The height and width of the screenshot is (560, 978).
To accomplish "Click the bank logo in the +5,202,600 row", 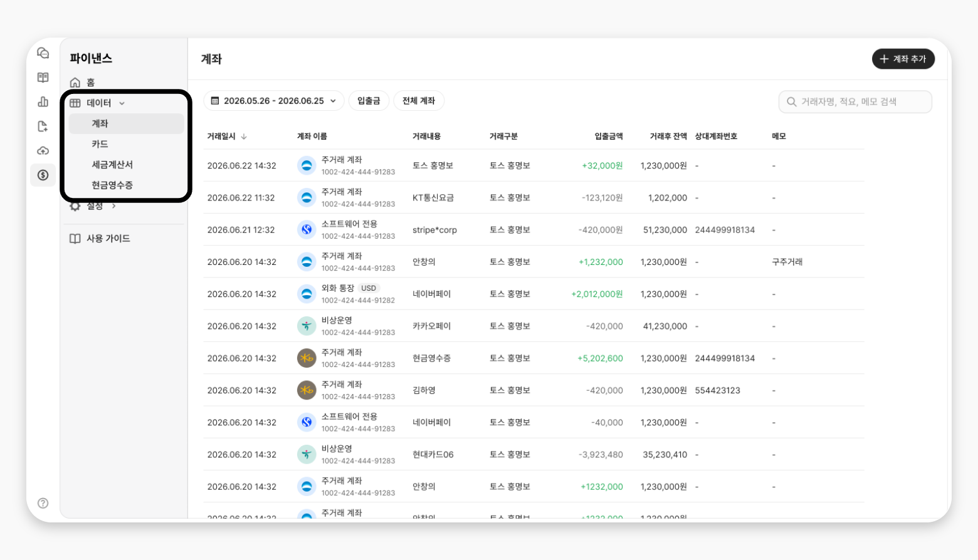I will (307, 358).
